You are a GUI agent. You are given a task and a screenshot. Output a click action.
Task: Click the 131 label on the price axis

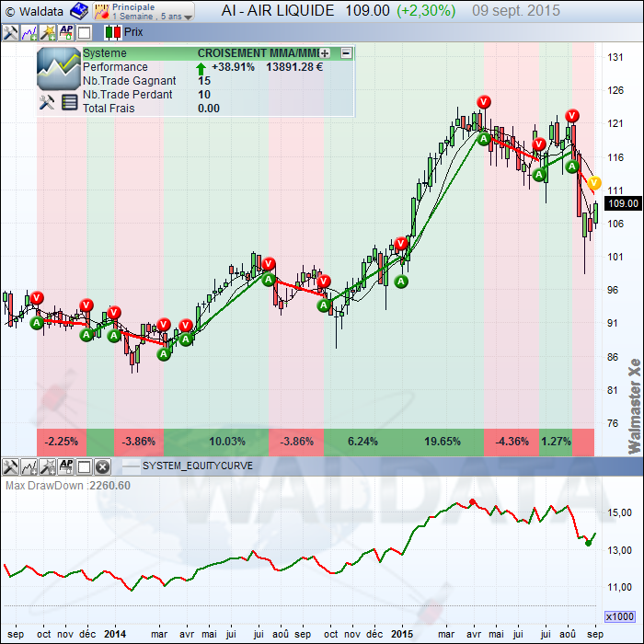tap(615, 57)
